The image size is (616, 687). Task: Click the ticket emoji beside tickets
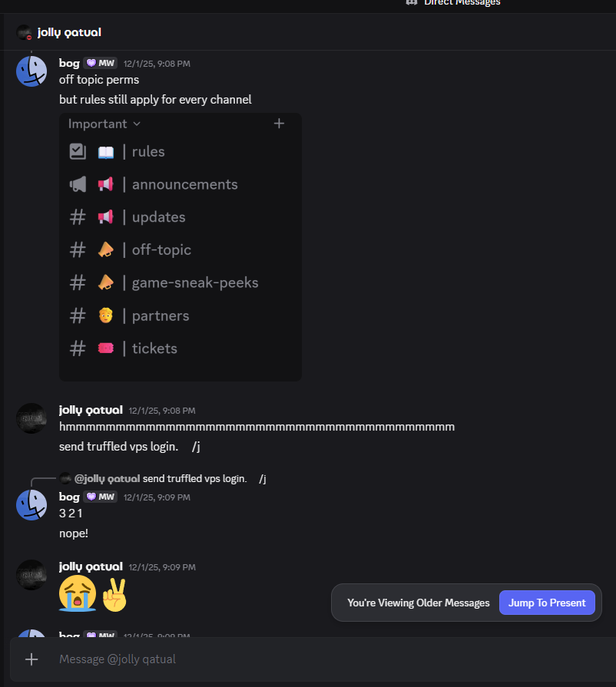(x=105, y=348)
